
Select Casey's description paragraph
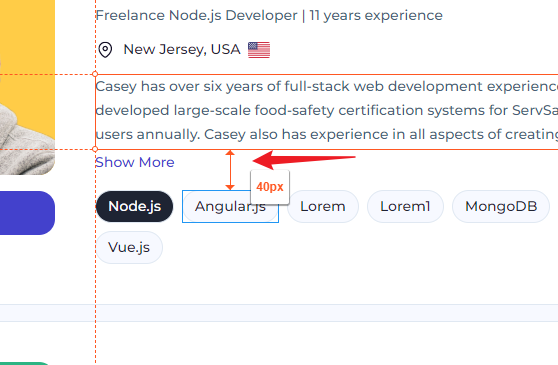coord(327,112)
